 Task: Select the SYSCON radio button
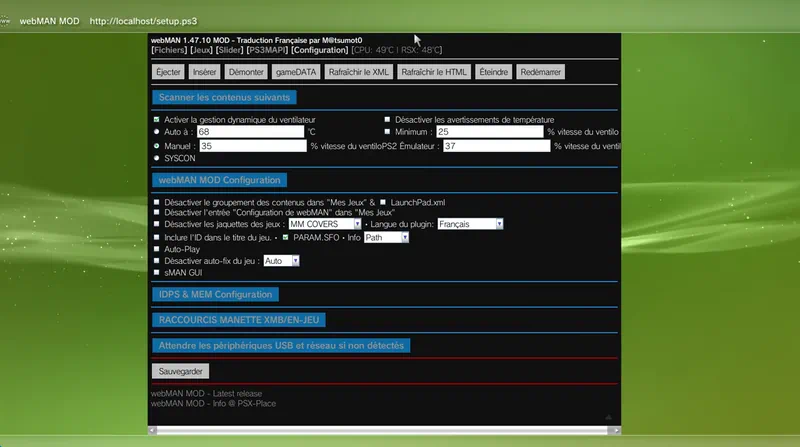click(x=157, y=158)
